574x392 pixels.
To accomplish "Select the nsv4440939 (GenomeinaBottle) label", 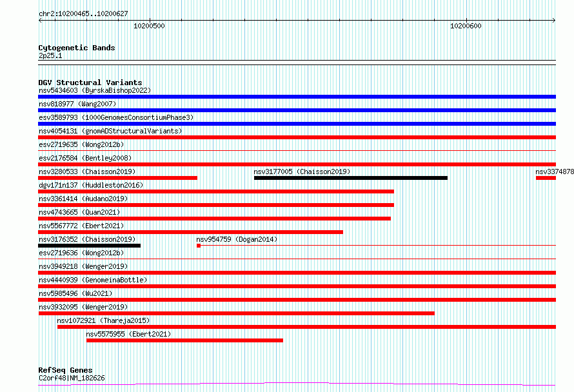I will (x=93, y=280).
